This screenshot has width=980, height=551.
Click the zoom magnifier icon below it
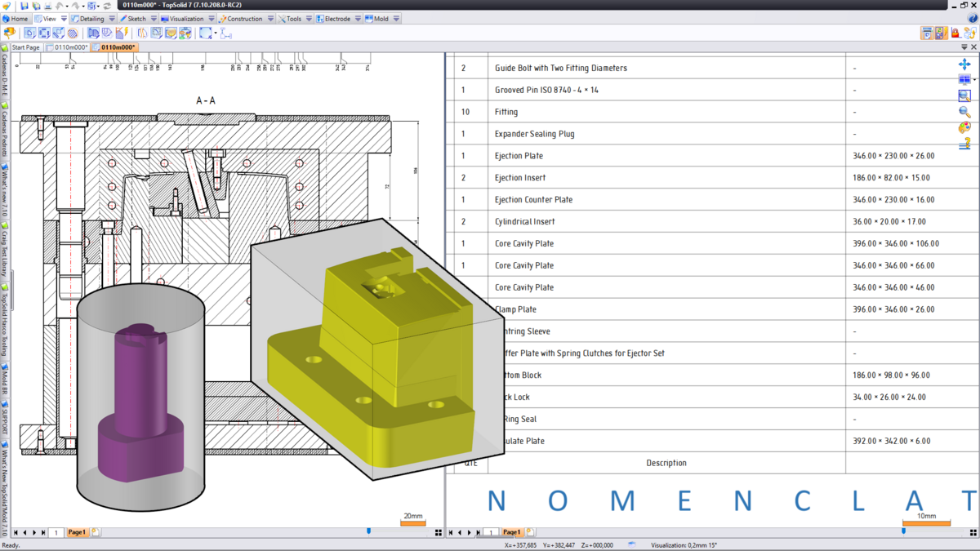(x=965, y=111)
